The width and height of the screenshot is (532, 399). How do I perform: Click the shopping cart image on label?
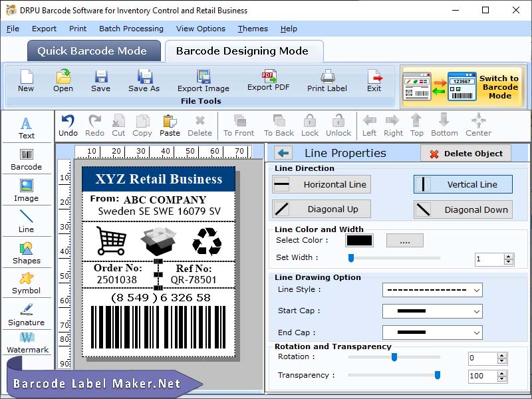[x=111, y=241]
